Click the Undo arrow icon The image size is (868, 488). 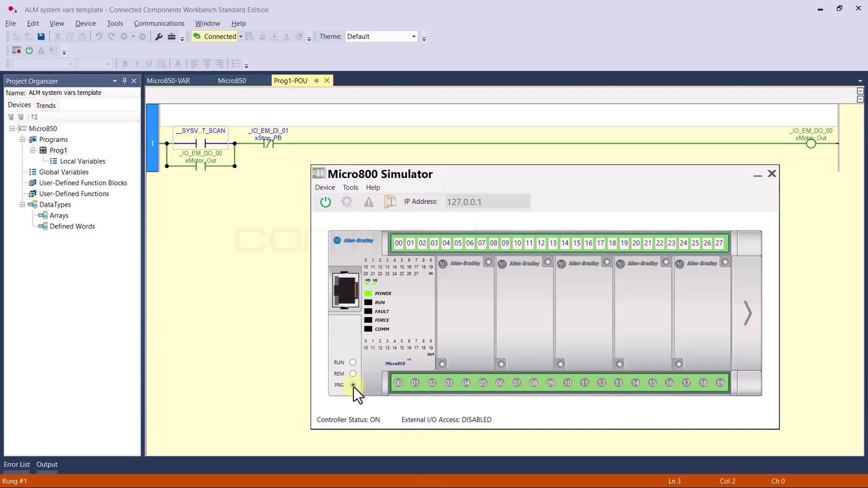[99, 37]
